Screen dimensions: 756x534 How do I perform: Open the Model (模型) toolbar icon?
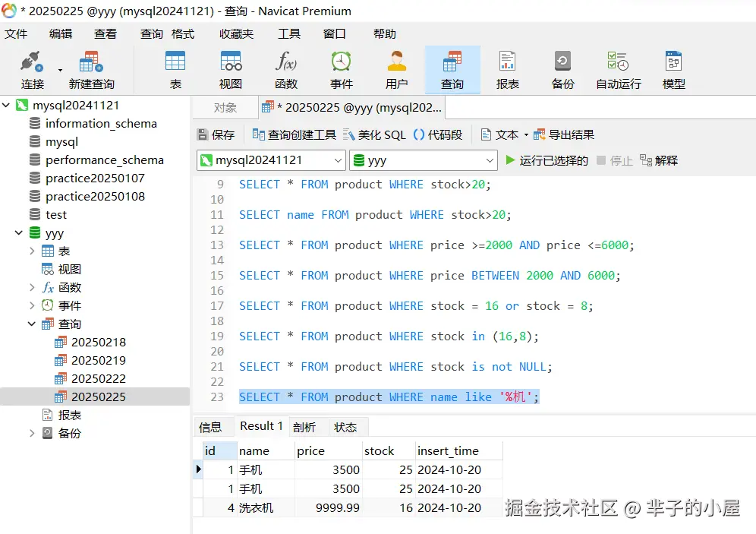pyautogui.click(x=673, y=71)
